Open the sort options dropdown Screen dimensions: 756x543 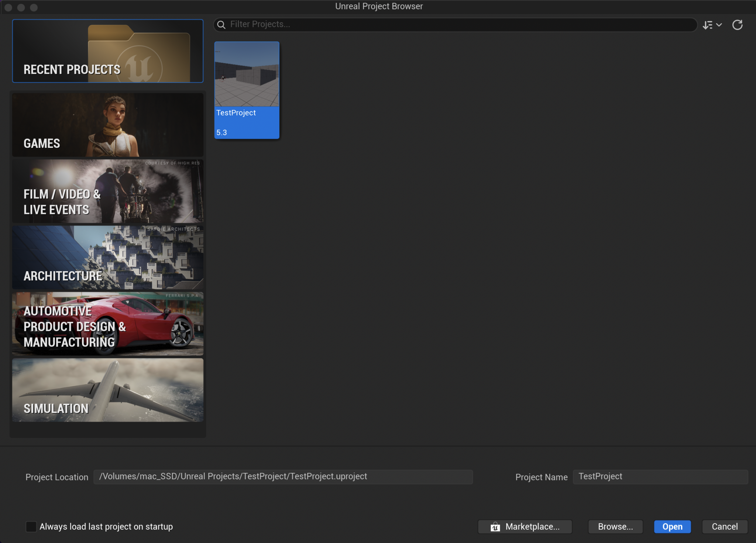click(x=712, y=25)
